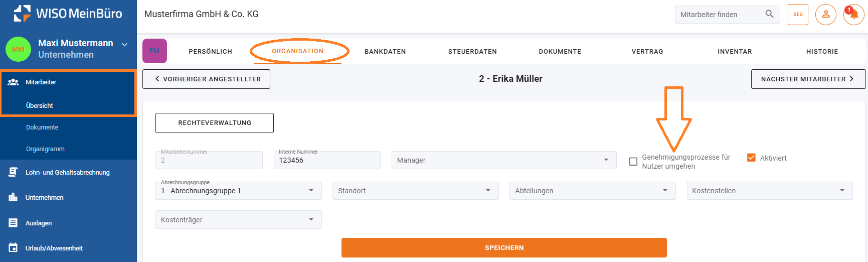Open the Vertrag tab
The image size is (868, 262).
pos(647,52)
